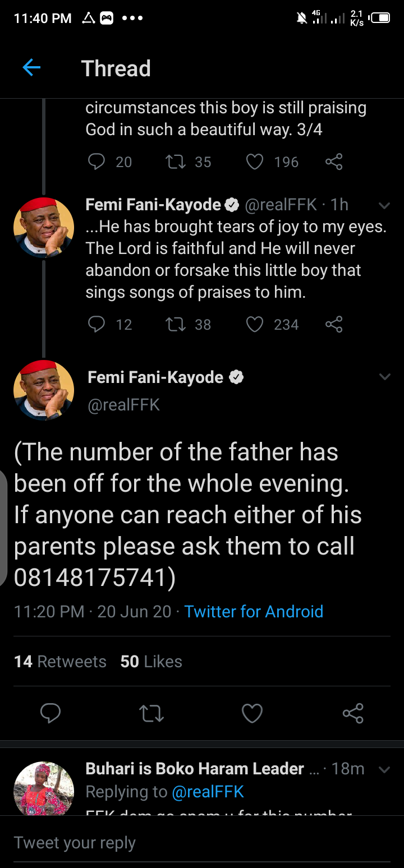Open dropdown on Buhari is Boko Haram Leader reply
This screenshot has height=868, width=404.
384,769
